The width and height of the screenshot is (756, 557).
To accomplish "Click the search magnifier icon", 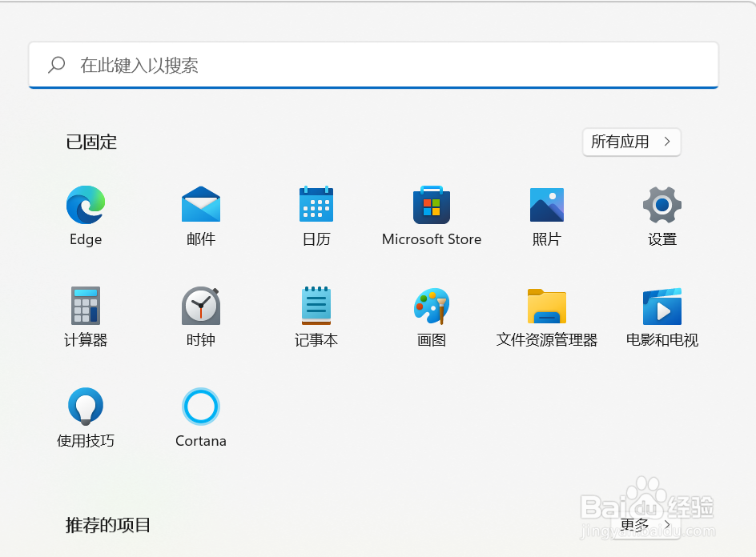I will pyautogui.click(x=56, y=65).
